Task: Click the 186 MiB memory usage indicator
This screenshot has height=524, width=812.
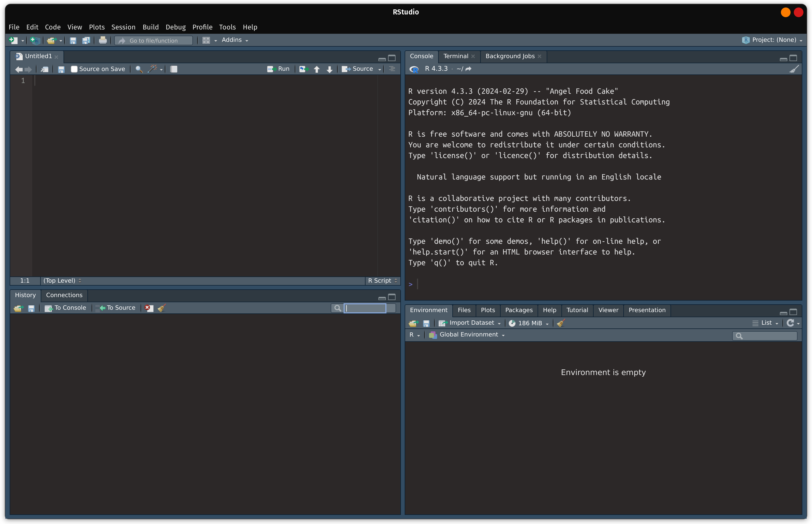Action: 527,323
